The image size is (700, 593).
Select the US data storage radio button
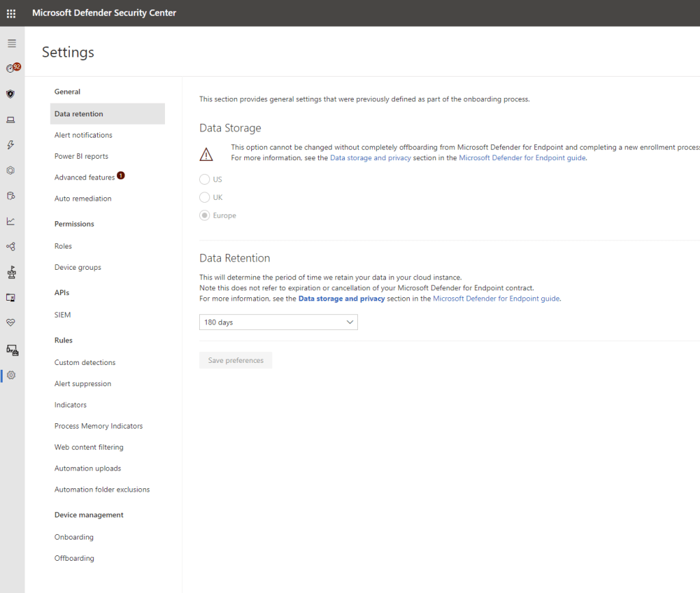coord(205,179)
